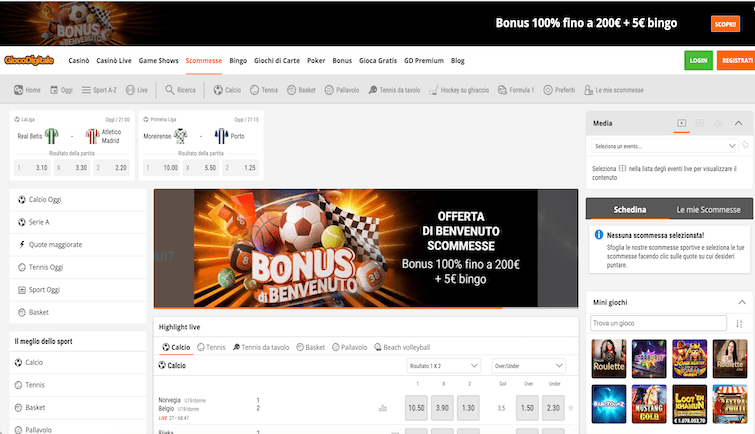Screen dimensions: 755x434
Task: Open Preferiti favorites
Action: click(559, 90)
